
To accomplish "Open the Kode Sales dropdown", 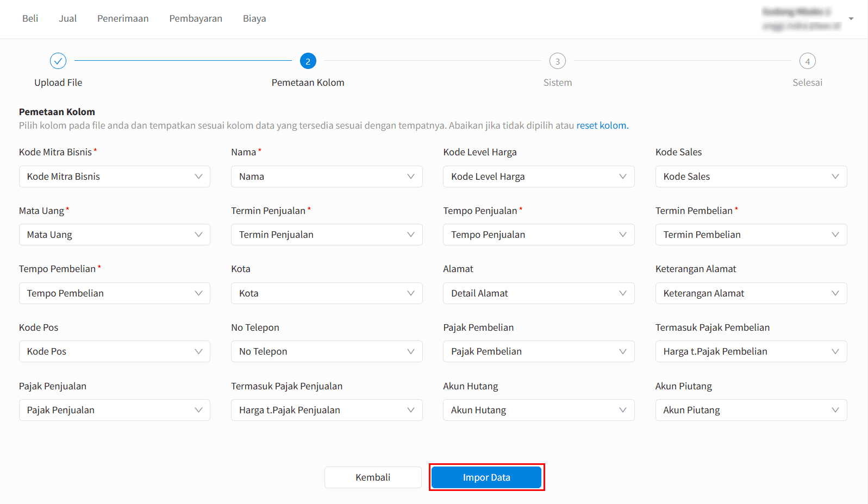I will tap(751, 177).
